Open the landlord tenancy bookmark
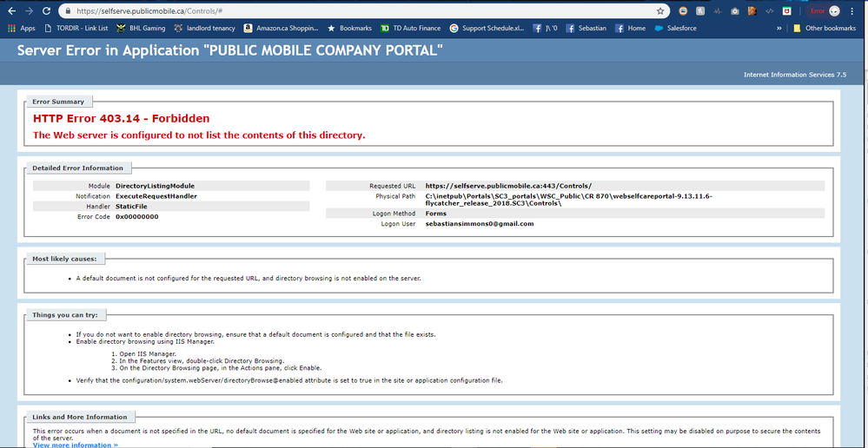 204,28
